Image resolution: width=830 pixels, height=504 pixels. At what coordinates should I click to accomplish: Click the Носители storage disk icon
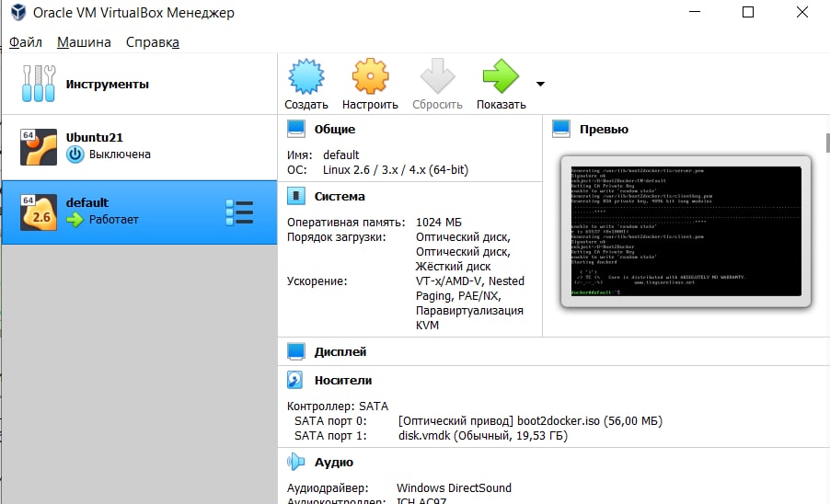294,380
